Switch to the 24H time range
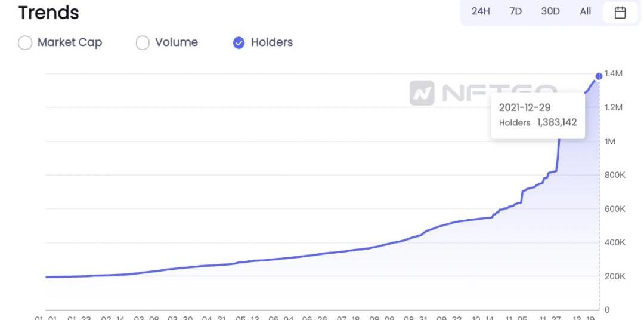The height and width of the screenshot is (320, 644). coord(481,11)
